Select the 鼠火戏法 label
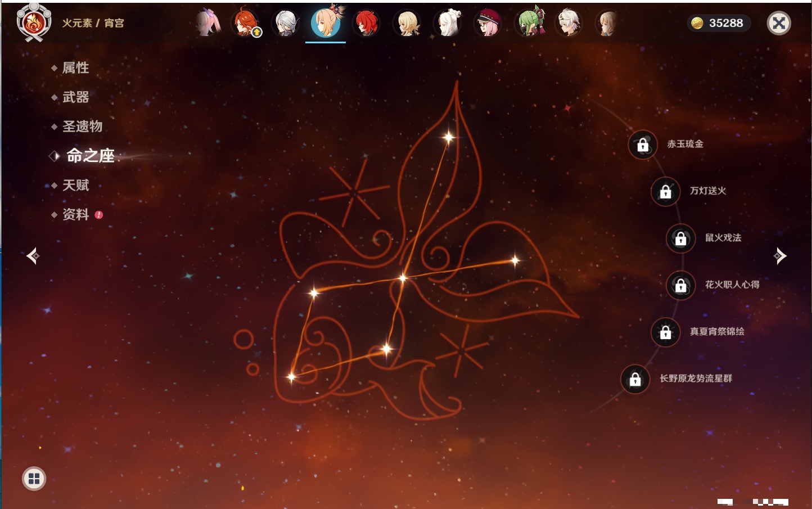The width and height of the screenshot is (812, 509). click(x=723, y=237)
